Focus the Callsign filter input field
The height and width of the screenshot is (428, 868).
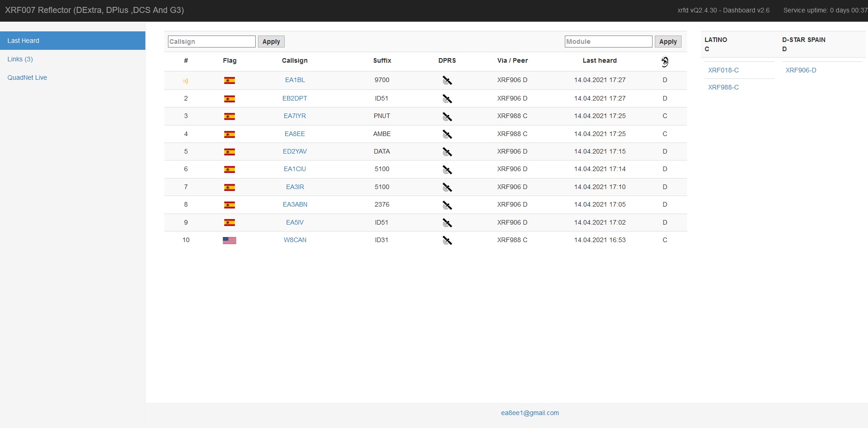[x=211, y=42]
